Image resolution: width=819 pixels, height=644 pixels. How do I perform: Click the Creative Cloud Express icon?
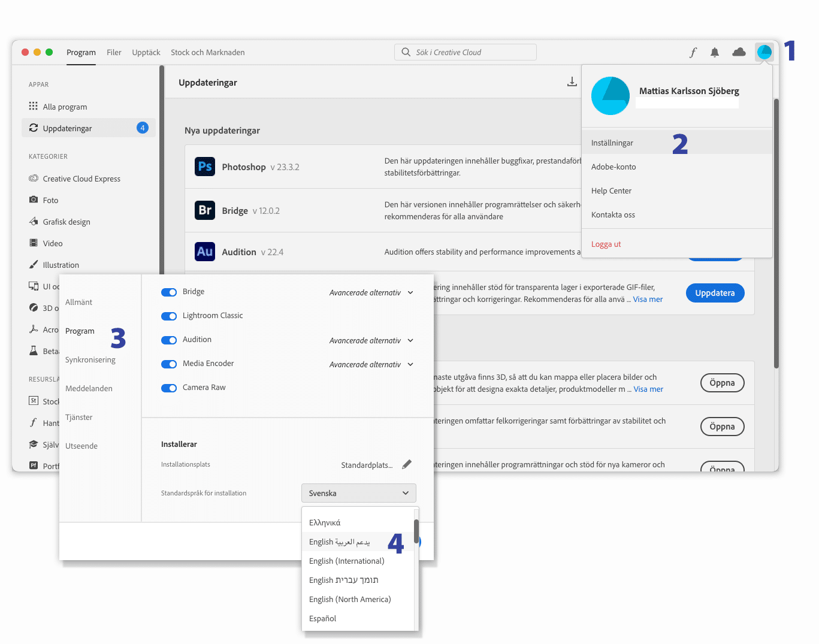[34, 178]
